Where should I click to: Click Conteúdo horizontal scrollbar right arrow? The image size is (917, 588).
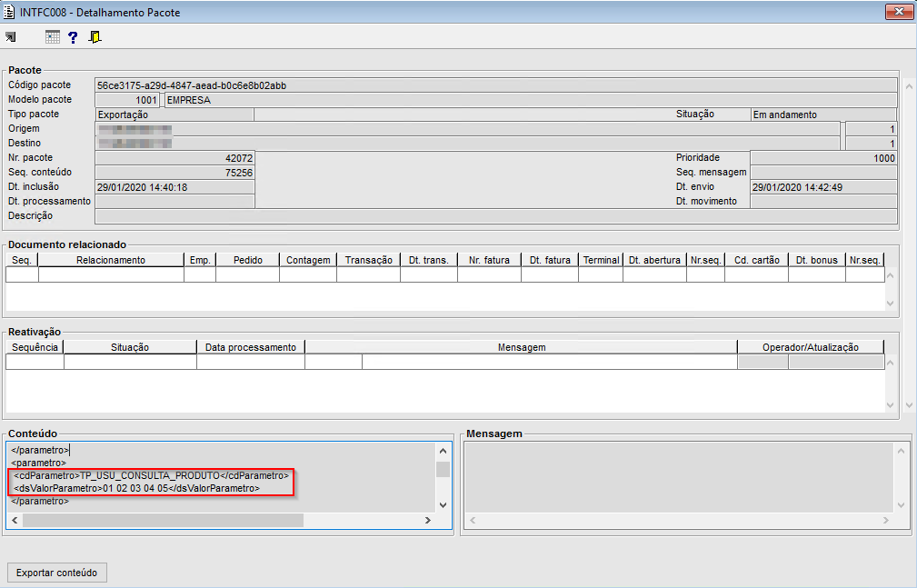(x=428, y=520)
